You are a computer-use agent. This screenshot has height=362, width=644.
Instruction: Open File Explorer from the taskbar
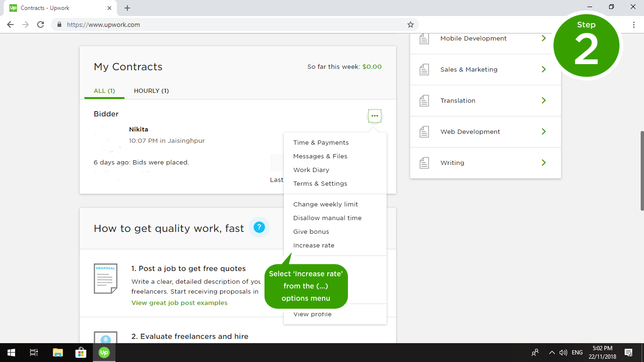point(58,353)
